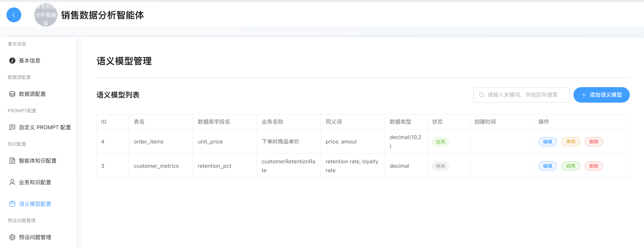The height and width of the screenshot is (248, 644).
Task: Disable unit_price row with 停用 button
Action: 571,142
